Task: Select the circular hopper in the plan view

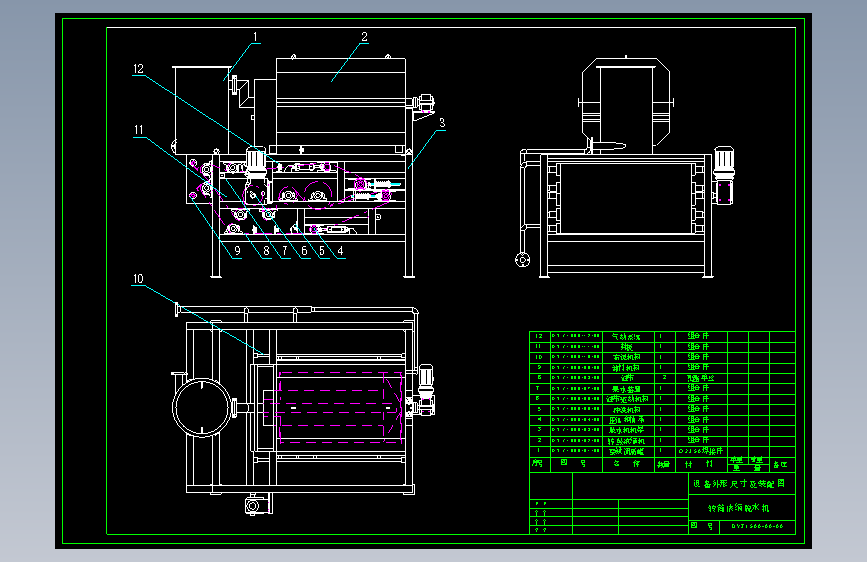Action: point(201,408)
